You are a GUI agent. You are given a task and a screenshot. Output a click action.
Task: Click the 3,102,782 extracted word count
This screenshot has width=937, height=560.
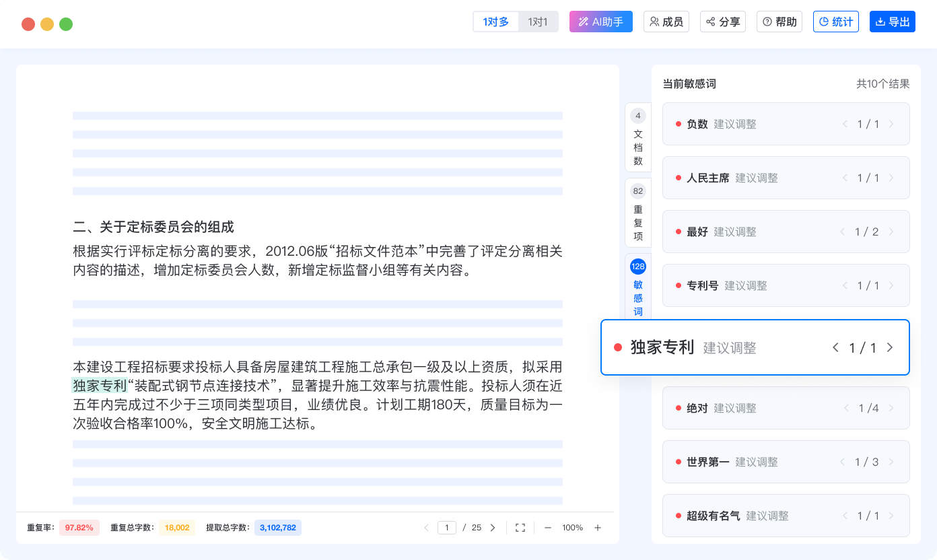point(278,528)
